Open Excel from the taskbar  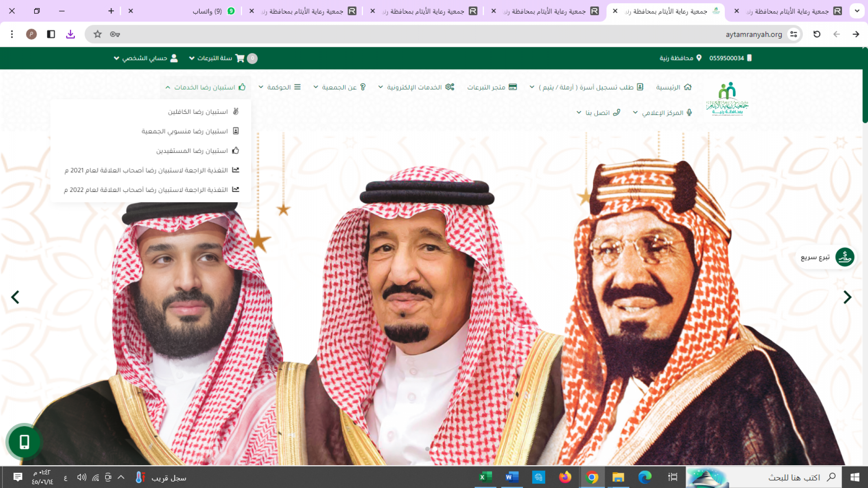click(485, 477)
